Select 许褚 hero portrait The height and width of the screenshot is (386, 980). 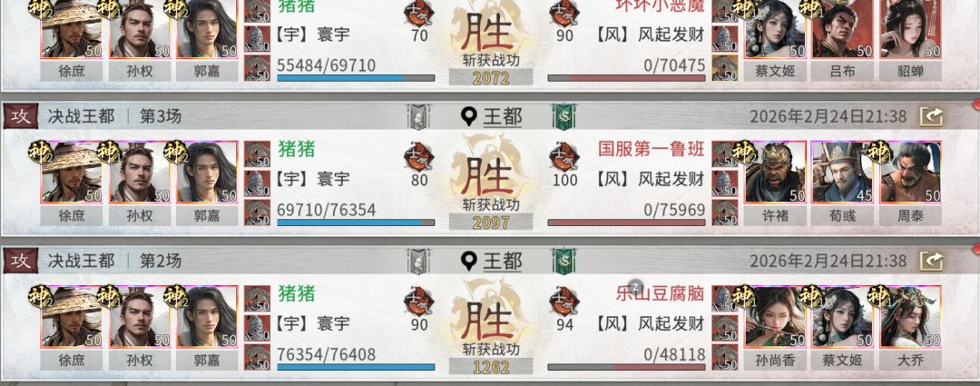click(x=775, y=172)
